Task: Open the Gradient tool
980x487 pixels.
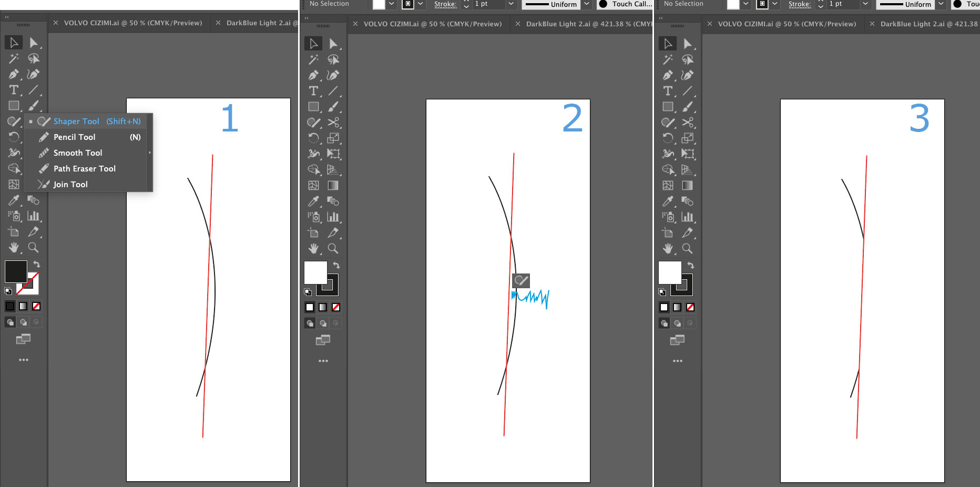Action: click(334, 186)
